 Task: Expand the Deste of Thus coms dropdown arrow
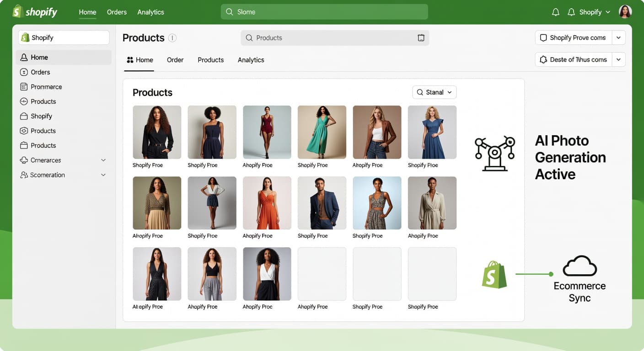pos(618,60)
